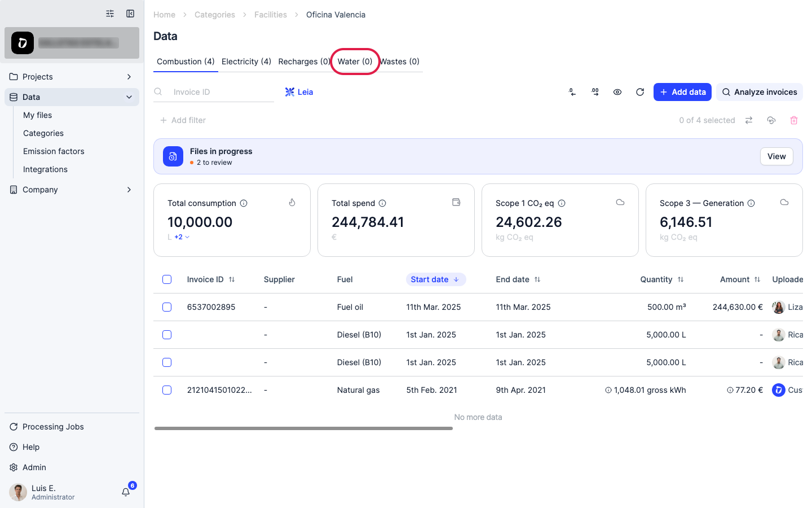Click the cloud icon on Scope 1 card

tap(620, 202)
